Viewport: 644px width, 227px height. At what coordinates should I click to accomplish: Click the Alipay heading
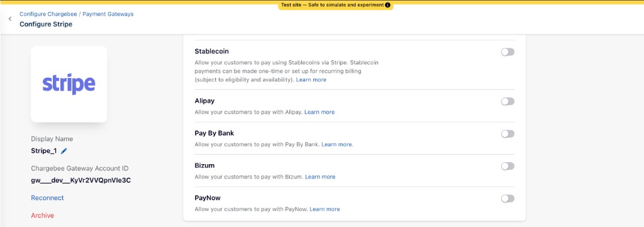coord(204,101)
